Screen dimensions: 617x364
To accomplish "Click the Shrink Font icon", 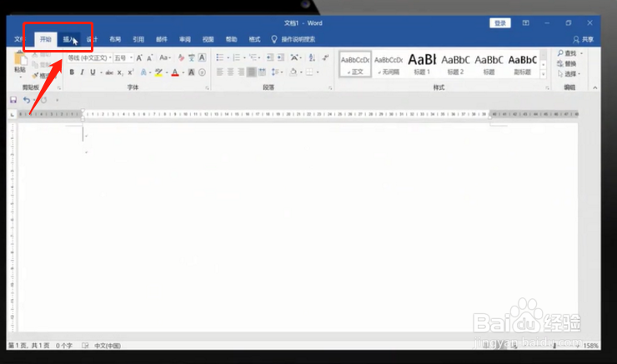I will tap(149, 58).
